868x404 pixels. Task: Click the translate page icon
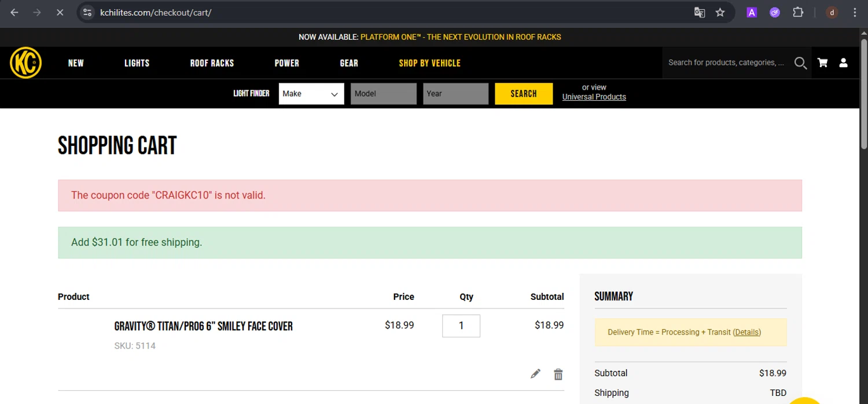(x=699, y=12)
